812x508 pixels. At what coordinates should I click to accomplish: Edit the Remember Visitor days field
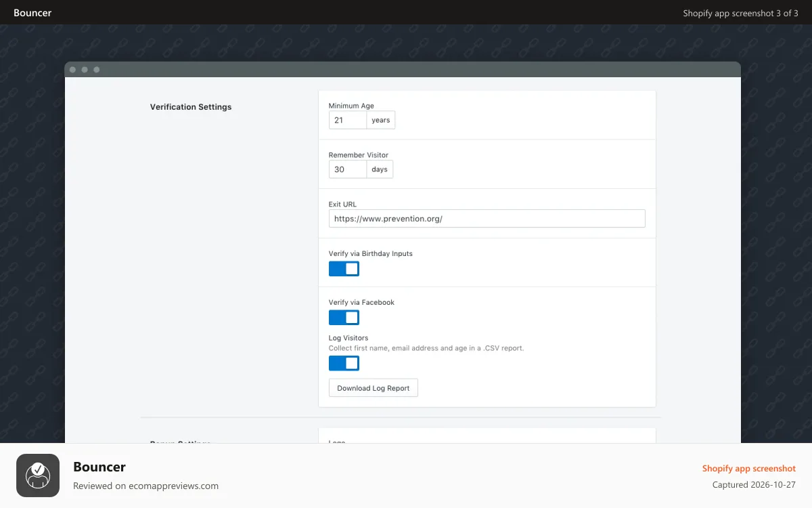pos(348,169)
